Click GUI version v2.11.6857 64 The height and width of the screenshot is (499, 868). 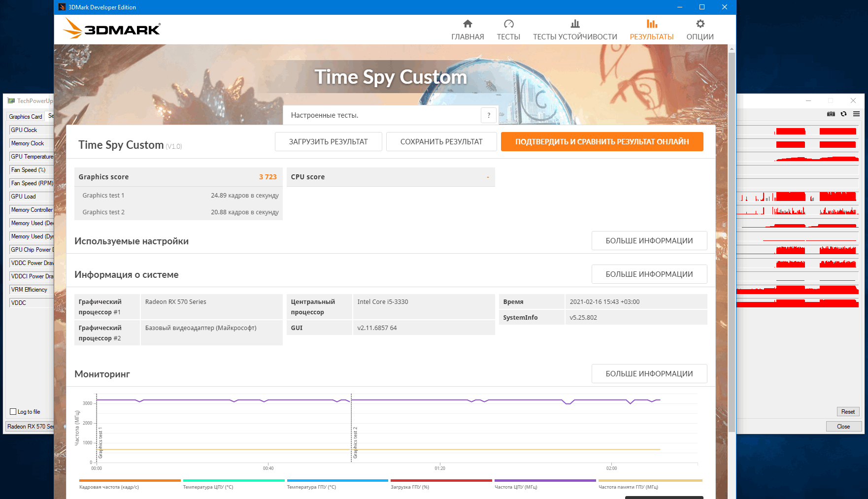click(377, 328)
